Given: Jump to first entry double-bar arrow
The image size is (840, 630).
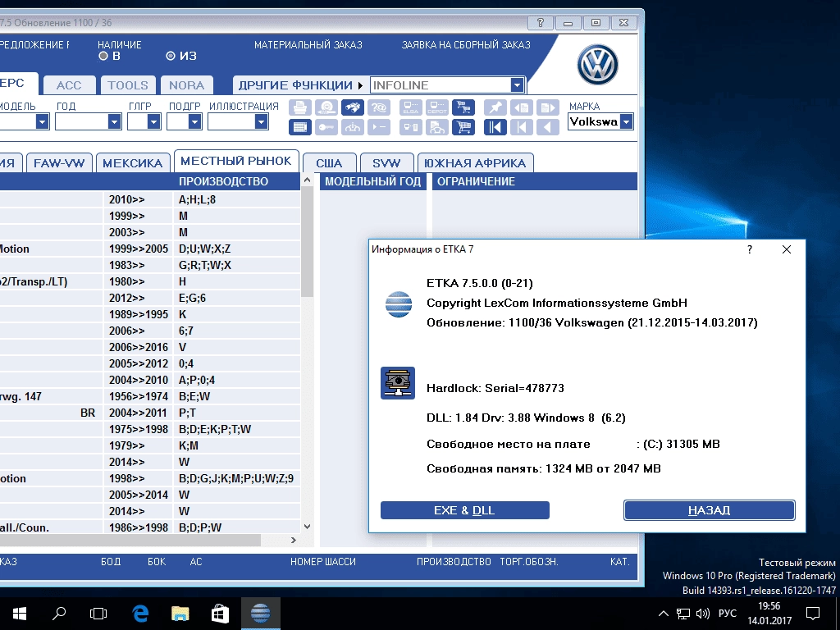Looking at the screenshot, I should 495,127.
